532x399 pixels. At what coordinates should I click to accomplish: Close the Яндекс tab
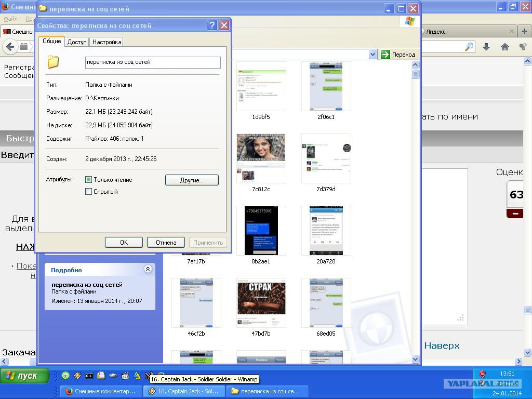tap(512, 31)
